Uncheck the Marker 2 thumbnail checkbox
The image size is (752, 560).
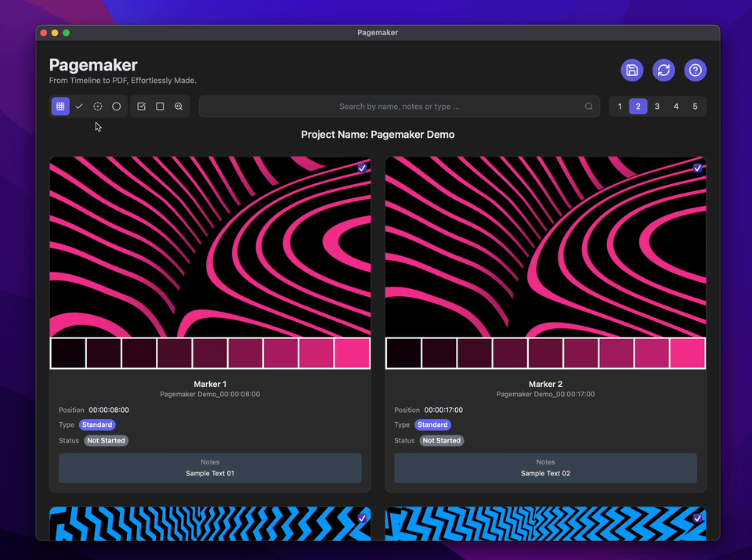(697, 168)
